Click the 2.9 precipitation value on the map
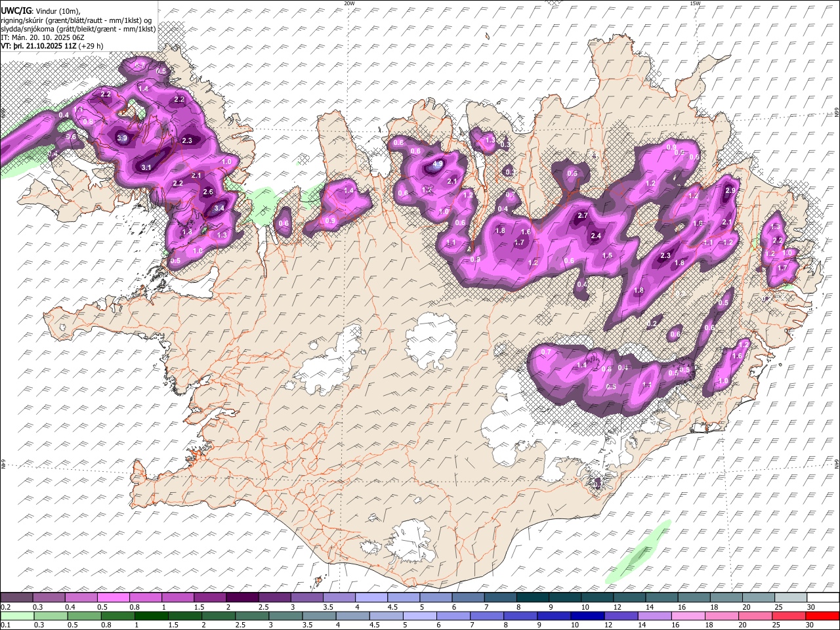This screenshot has height=630, width=840. coord(730,190)
